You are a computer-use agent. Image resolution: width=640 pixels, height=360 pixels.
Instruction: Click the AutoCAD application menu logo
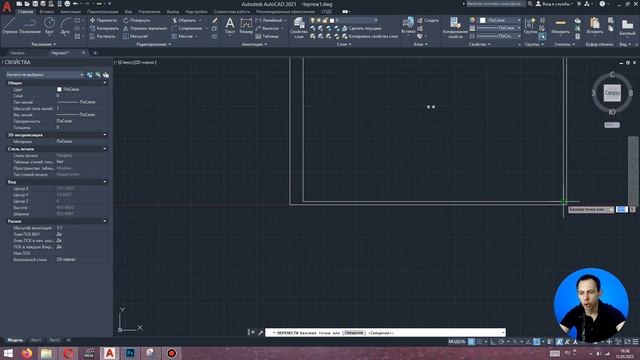tap(7, 7)
